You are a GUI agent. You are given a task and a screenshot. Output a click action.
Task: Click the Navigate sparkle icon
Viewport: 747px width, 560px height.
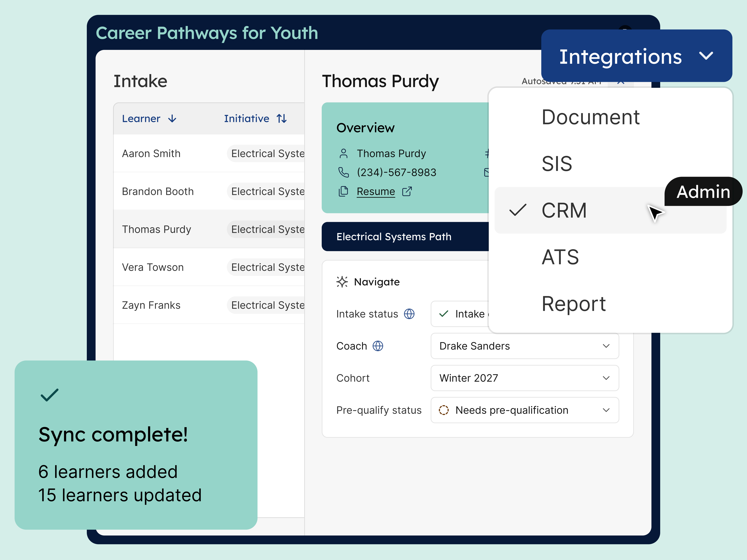[342, 282]
